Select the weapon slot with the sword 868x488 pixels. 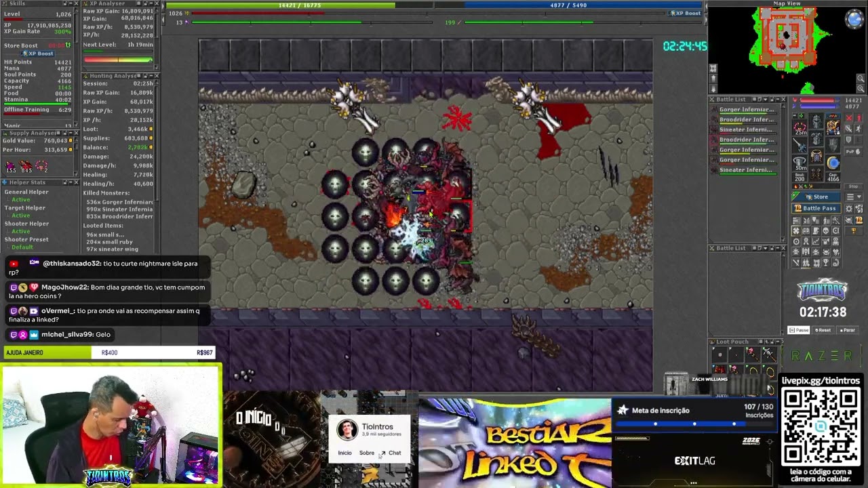pyautogui.click(x=800, y=144)
